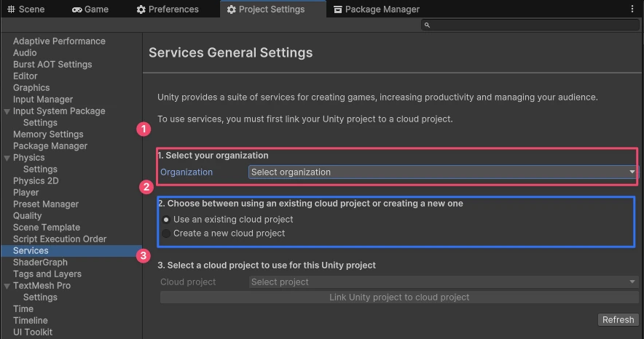Click the Package Manager tab box icon
The height and width of the screenshot is (339, 644).
tap(337, 9)
